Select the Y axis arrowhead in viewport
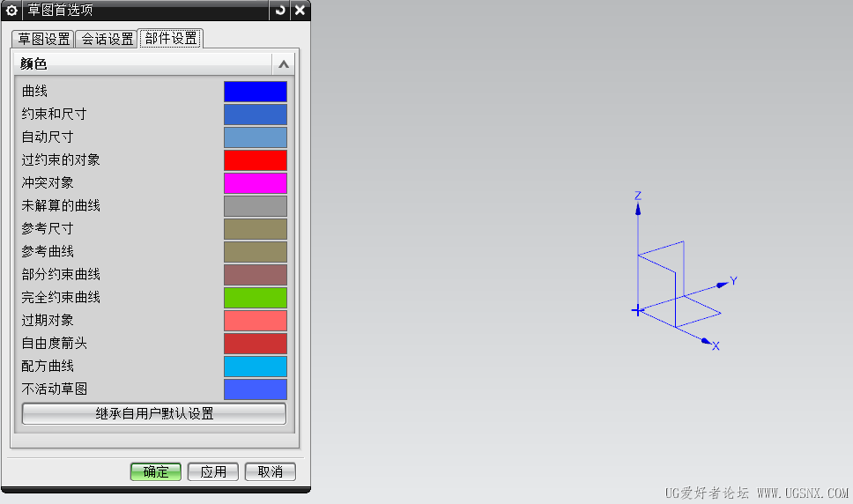 [x=723, y=285]
